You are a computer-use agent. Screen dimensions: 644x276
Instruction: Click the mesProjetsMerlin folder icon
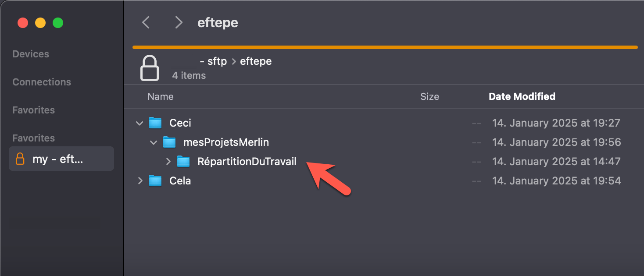(x=169, y=142)
